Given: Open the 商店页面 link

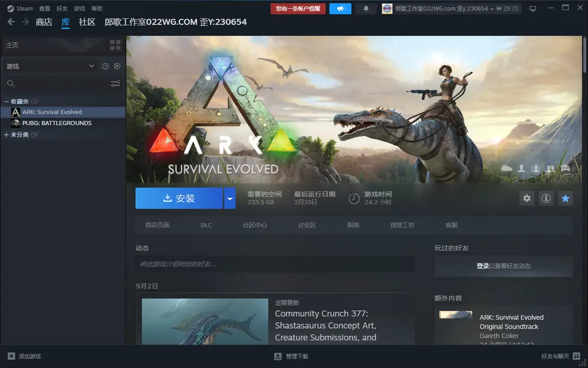Looking at the screenshot, I should point(157,225).
